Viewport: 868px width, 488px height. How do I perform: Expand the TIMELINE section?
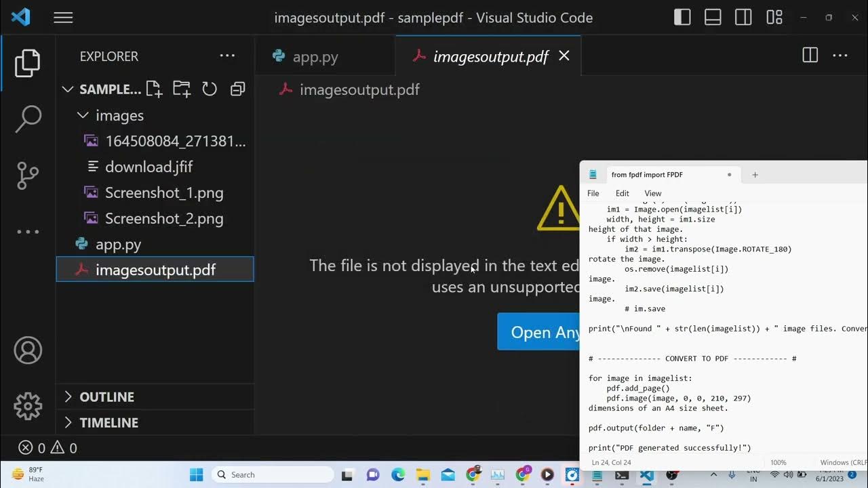point(108,422)
